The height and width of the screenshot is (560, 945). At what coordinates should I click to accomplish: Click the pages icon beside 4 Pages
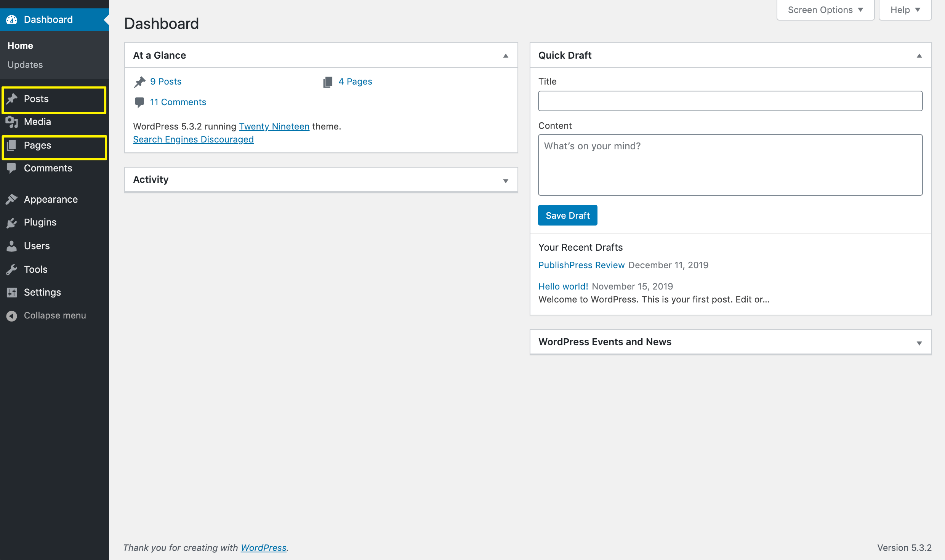(x=328, y=82)
